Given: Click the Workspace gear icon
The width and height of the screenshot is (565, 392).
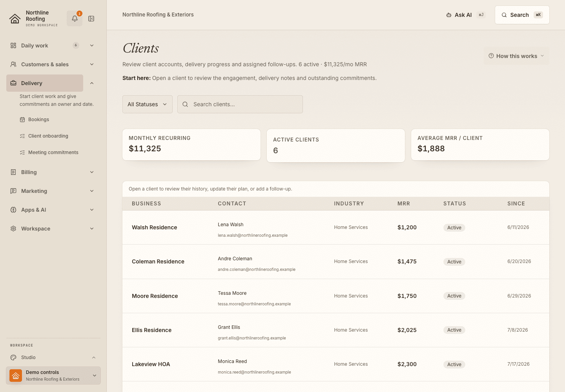Looking at the screenshot, I should click(x=13, y=229).
